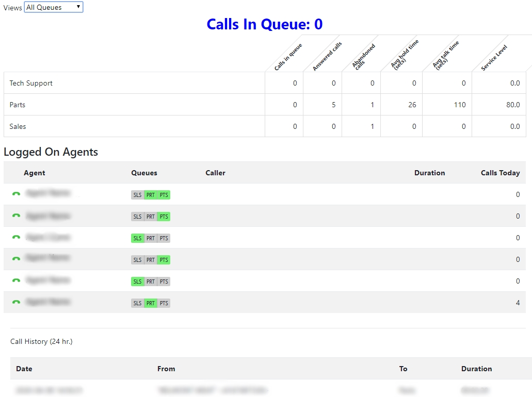Toggle green PTS badge in second agent row
Viewport: 532px width, 397px height.
point(164,217)
